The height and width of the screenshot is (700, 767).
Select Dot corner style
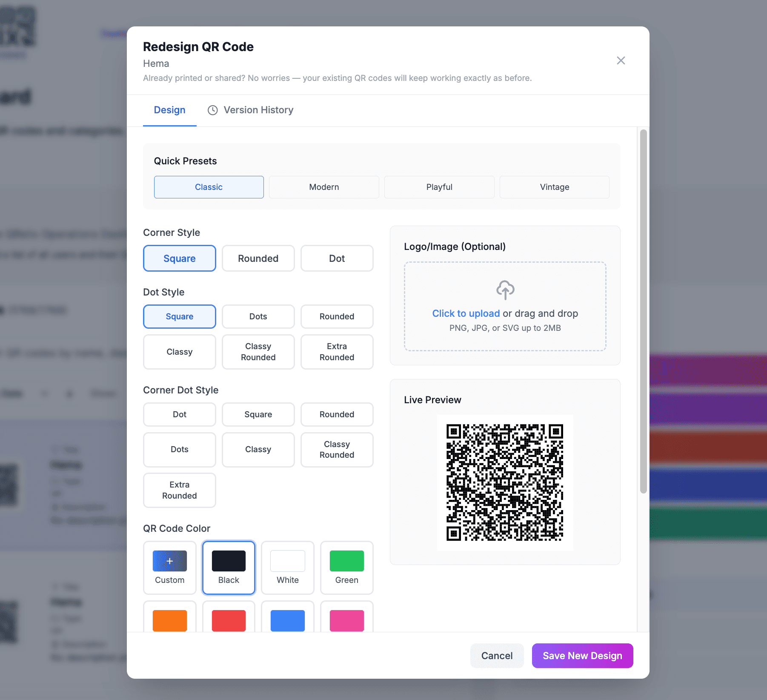(x=337, y=258)
